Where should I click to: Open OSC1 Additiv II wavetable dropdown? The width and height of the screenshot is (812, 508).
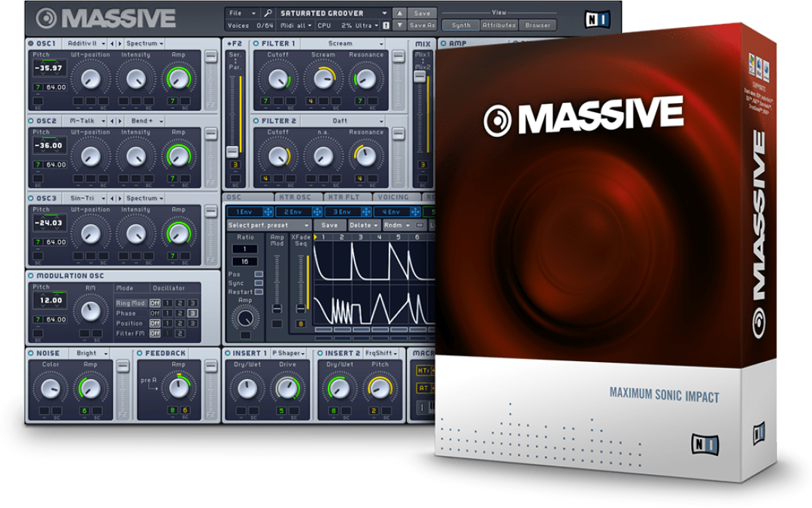click(x=86, y=44)
